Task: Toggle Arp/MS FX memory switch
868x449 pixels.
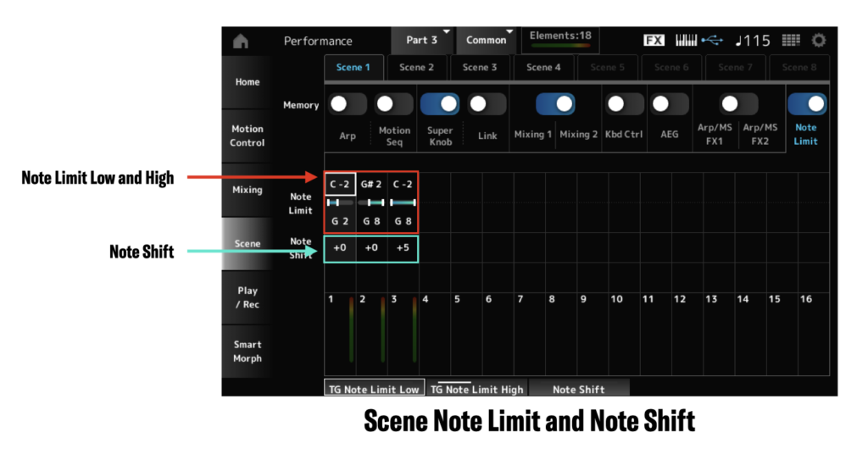Action: [x=738, y=104]
